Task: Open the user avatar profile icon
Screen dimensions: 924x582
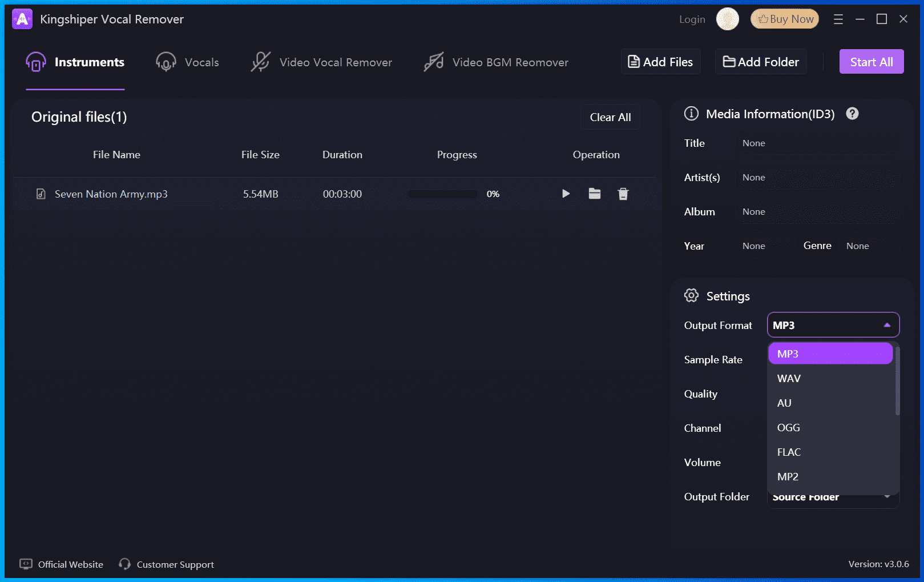Action: click(728, 19)
